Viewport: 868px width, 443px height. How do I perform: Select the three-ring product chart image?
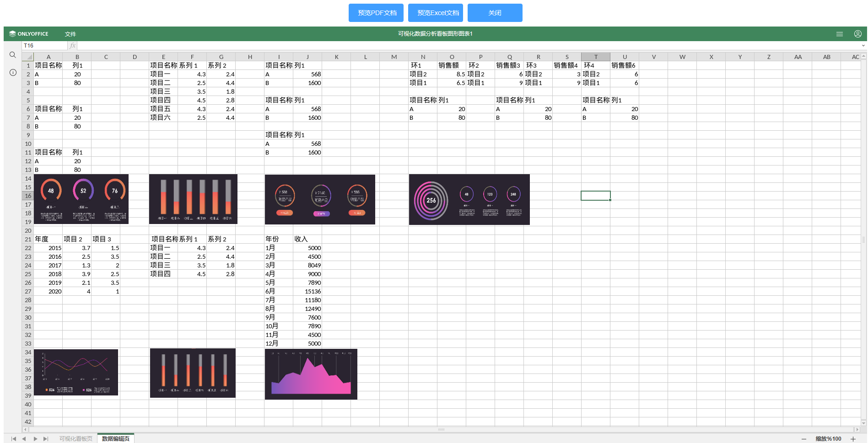(x=320, y=199)
